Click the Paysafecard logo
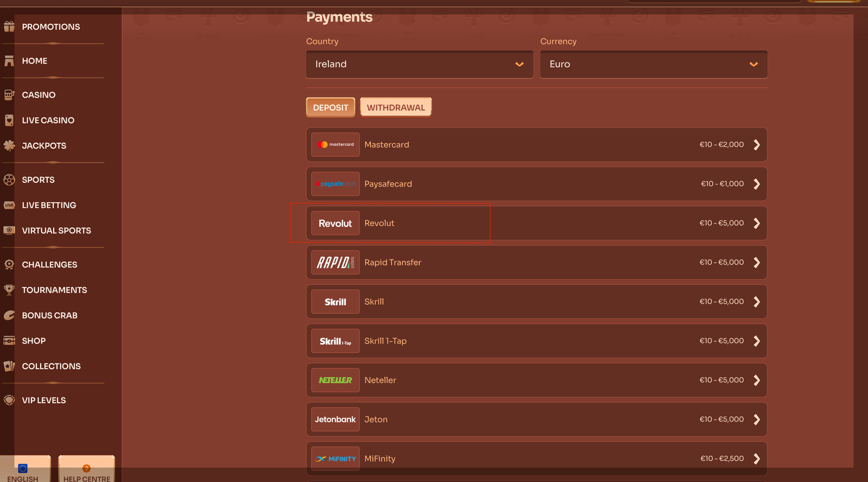The width and height of the screenshot is (868, 482). click(x=335, y=184)
